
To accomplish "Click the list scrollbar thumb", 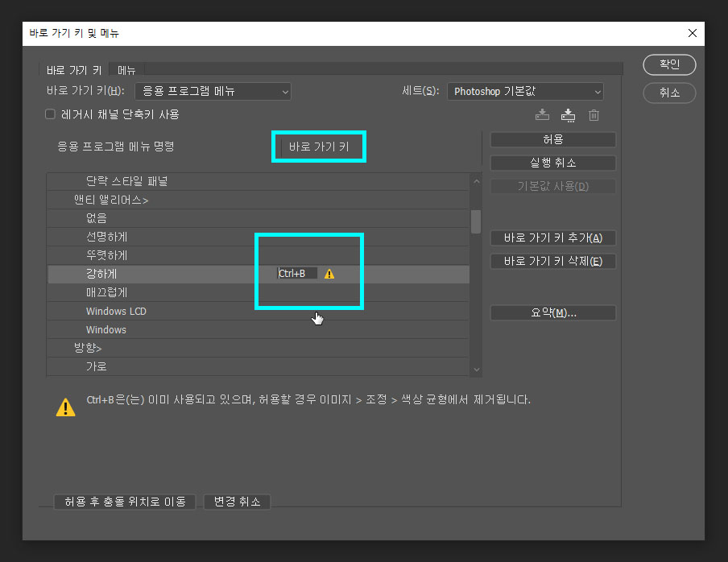I will (476, 222).
